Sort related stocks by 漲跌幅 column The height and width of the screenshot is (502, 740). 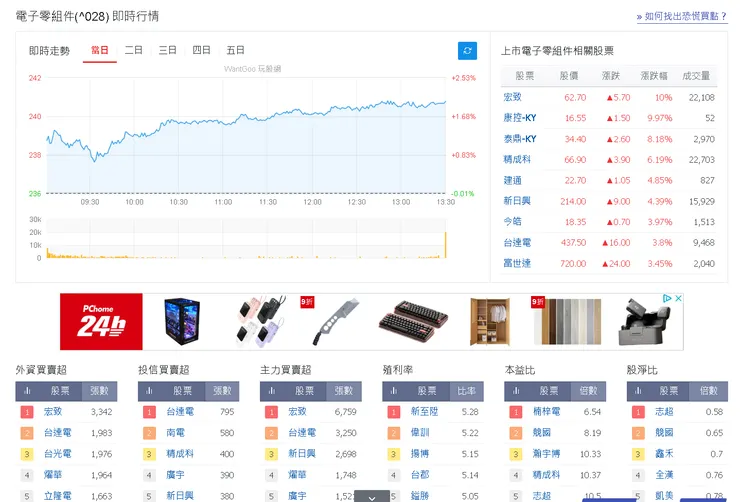point(654,76)
